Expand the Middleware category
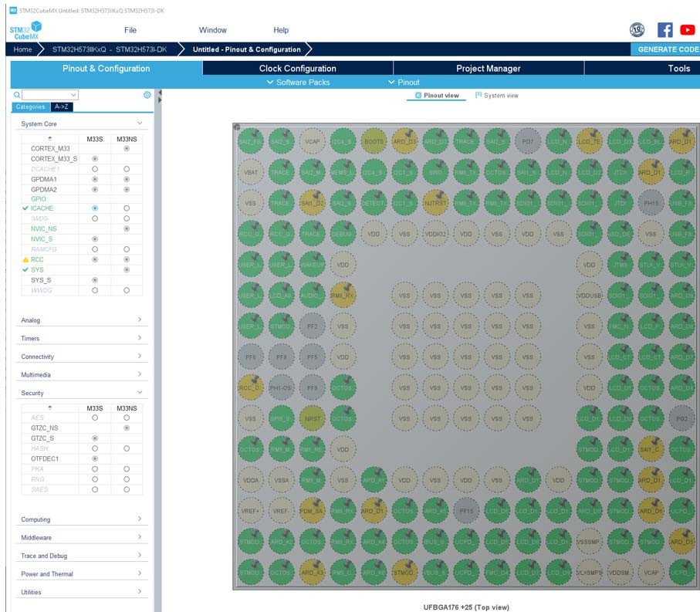 [x=82, y=537]
